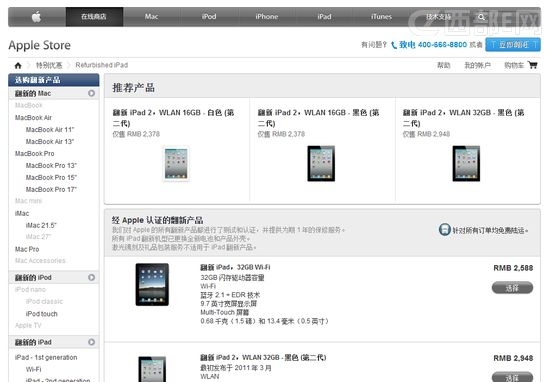Click the 翻新的 iPod section heading
The width and height of the screenshot is (550, 382).
click(x=33, y=277)
